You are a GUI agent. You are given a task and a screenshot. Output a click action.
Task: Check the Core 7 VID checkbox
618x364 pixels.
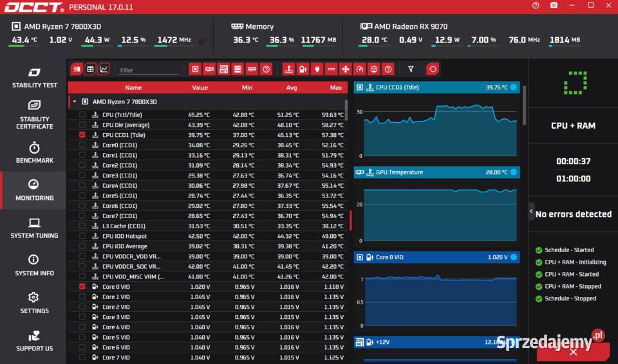[82, 358]
